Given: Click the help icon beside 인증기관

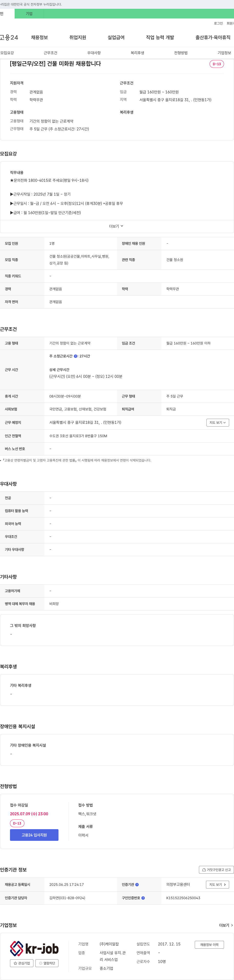Looking at the screenshot, I should coord(137,885).
